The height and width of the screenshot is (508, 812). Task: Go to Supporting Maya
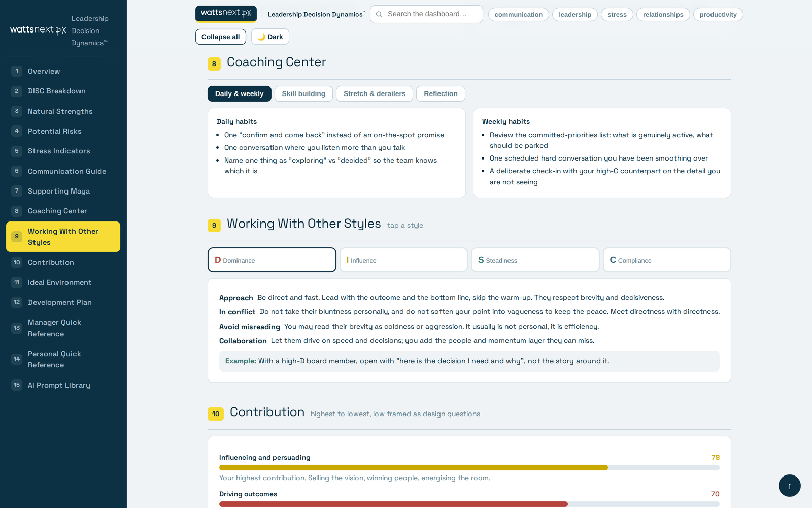pyautogui.click(x=63, y=191)
